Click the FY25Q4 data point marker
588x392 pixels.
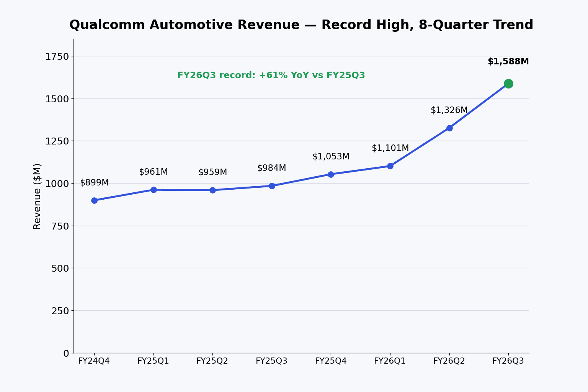click(x=331, y=174)
